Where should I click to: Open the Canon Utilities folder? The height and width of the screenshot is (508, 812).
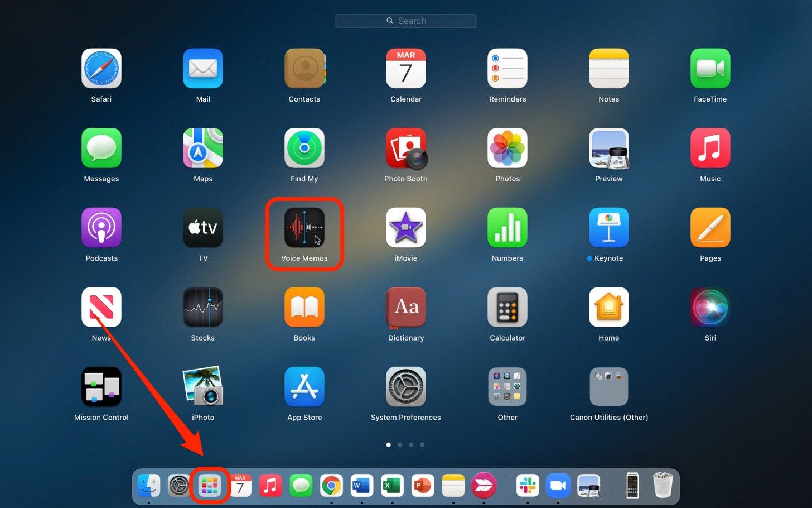[x=608, y=386]
